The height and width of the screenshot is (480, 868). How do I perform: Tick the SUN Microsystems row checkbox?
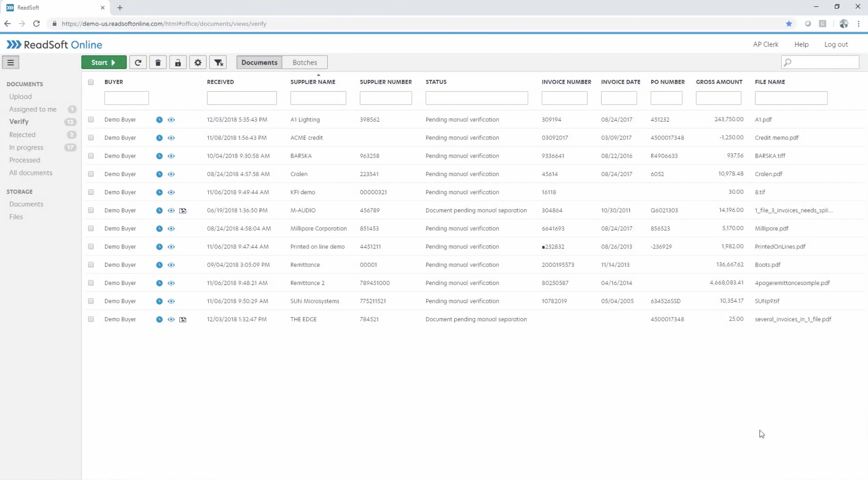(x=91, y=301)
